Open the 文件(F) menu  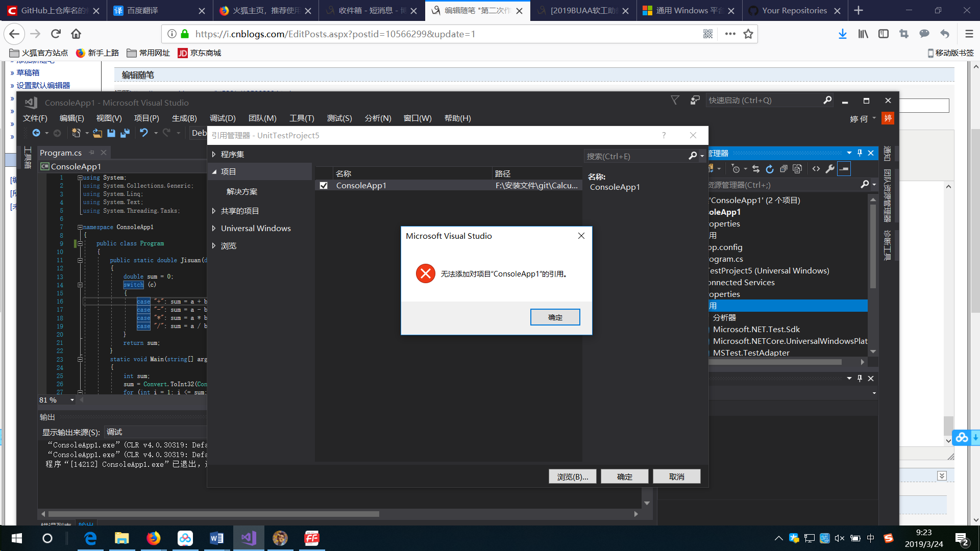tap(35, 118)
